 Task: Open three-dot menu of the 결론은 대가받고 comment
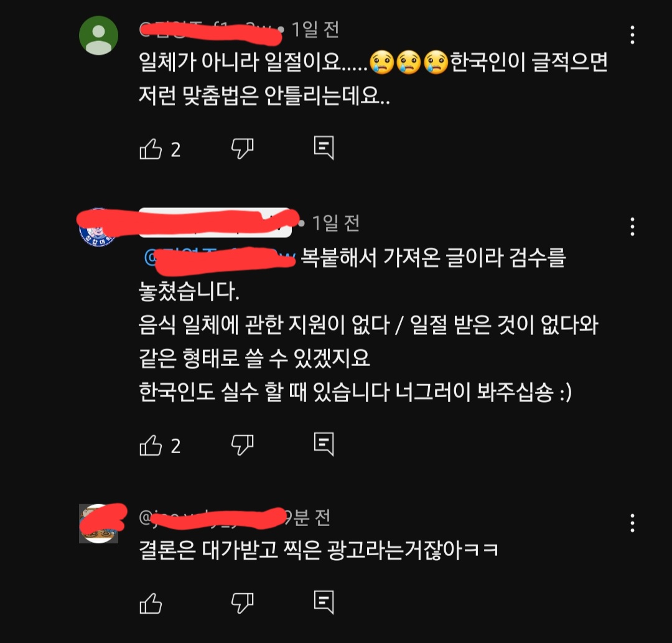[x=633, y=523]
